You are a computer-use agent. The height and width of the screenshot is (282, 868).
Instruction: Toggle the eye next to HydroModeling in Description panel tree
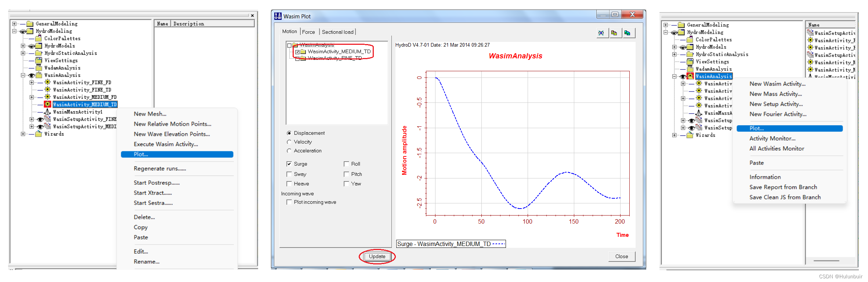click(x=23, y=31)
